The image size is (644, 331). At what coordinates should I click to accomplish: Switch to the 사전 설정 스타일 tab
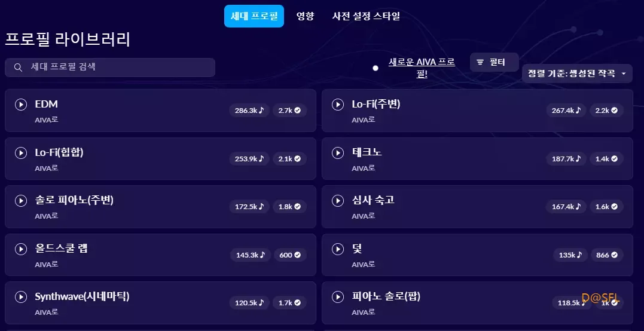[x=366, y=16]
